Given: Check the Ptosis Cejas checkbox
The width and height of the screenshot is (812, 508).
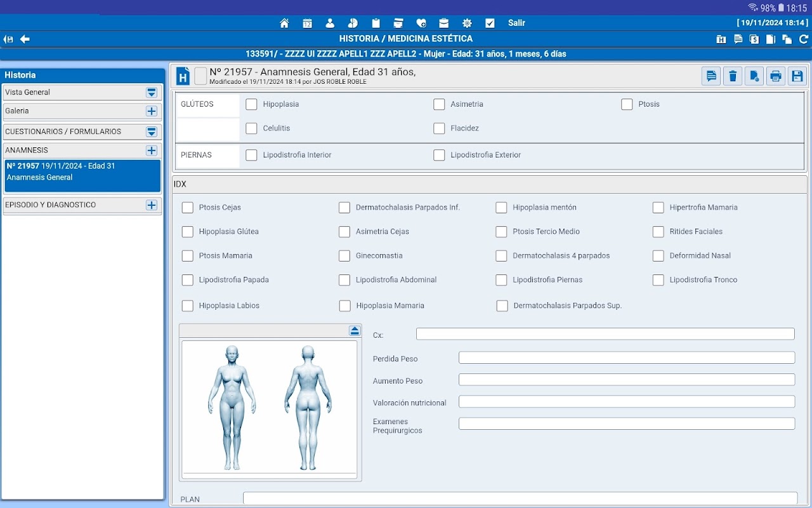Looking at the screenshot, I should [x=188, y=208].
